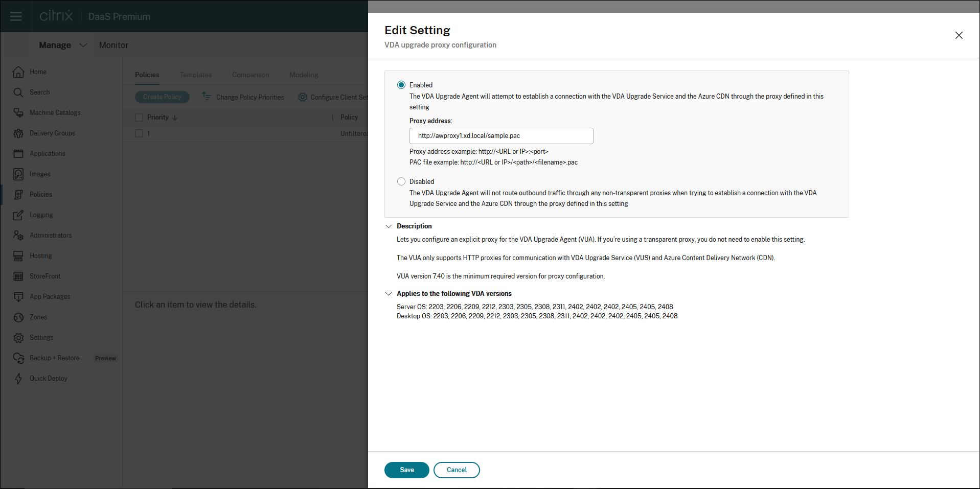Go to Home in sidebar

38,72
